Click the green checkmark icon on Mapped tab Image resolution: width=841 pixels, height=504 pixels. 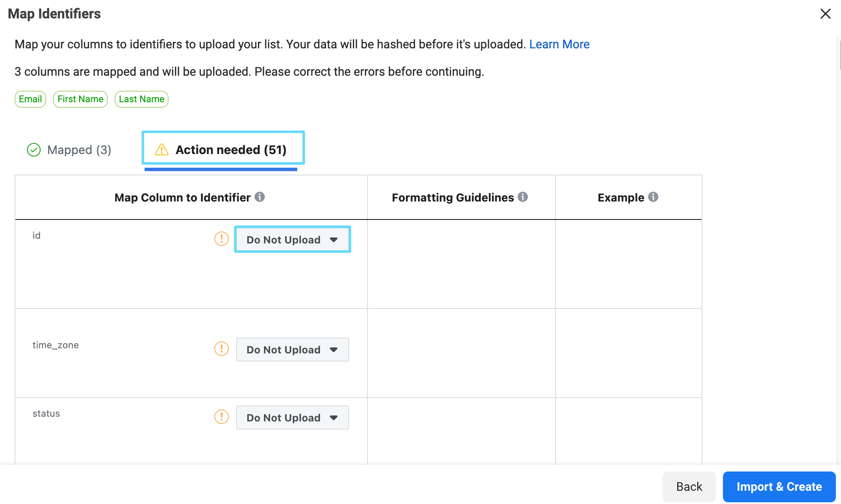click(33, 150)
